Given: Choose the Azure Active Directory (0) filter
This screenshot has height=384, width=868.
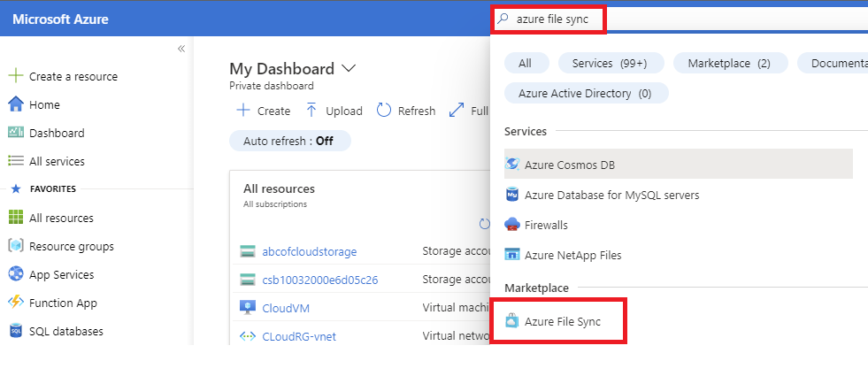Looking at the screenshot, I should tap(585, 93).
